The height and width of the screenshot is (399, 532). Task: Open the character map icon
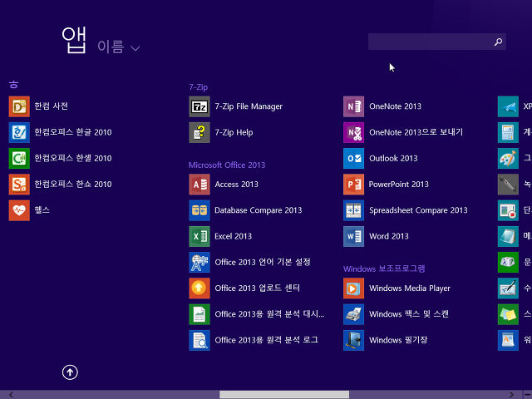(508, 263)
